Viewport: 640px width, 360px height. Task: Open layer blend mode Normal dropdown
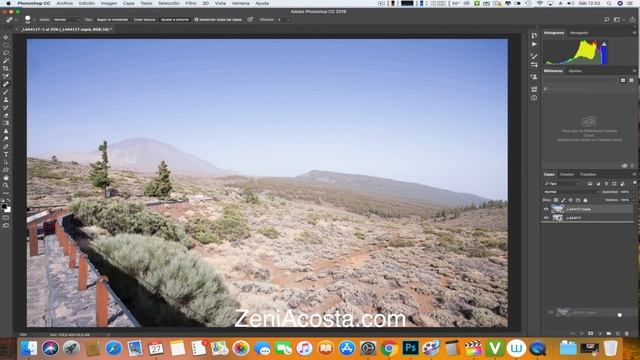pos(571,192)
